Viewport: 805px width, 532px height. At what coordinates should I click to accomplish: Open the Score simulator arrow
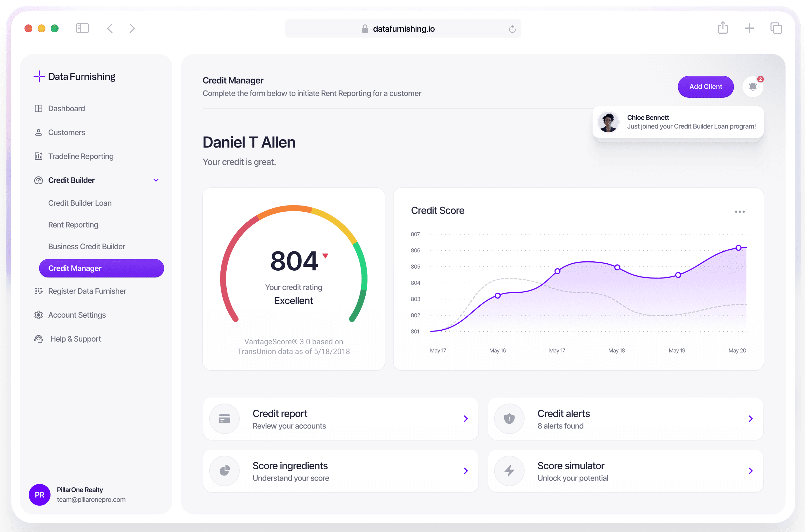point(750,471)
